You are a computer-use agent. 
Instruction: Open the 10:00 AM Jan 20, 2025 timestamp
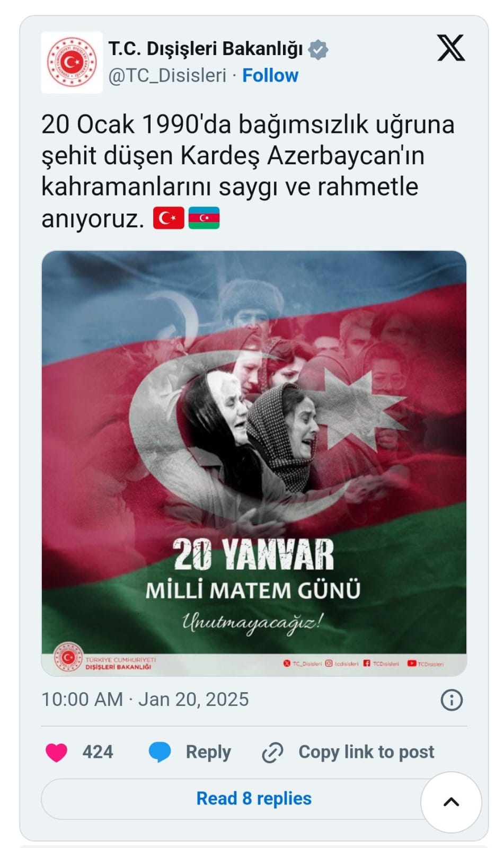point(145,700)
